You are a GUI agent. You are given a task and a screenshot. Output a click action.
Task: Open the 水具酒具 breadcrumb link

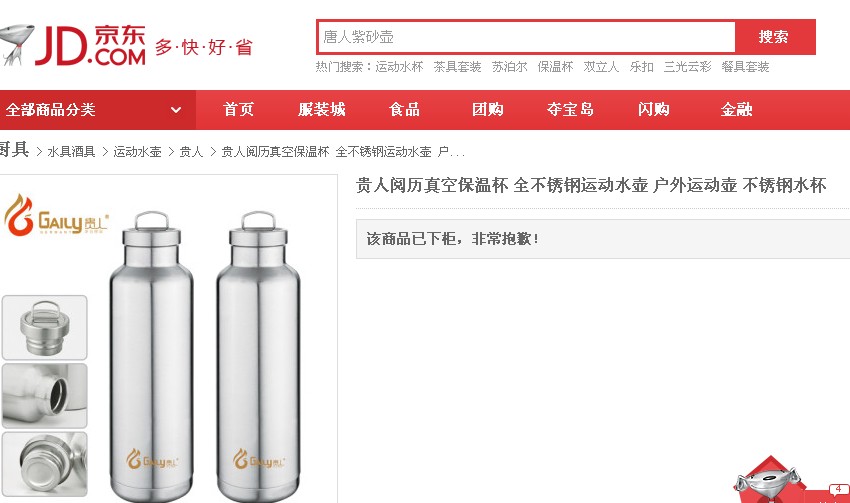71,152
